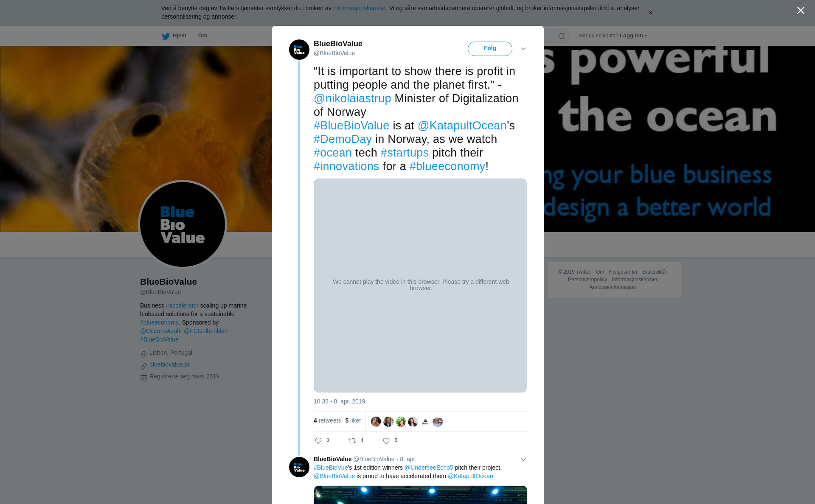
Task: Close the tweet overlay with X
Action: point(801,11)
